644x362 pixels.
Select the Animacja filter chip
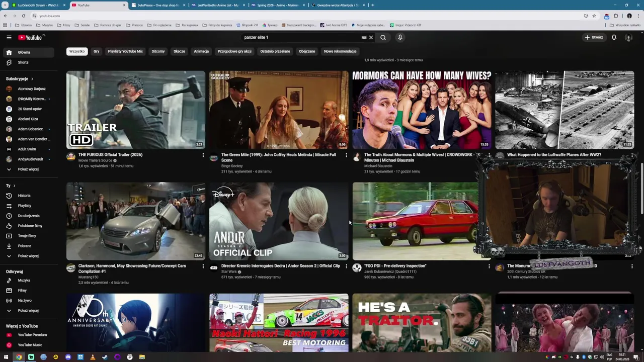(201, 51)
